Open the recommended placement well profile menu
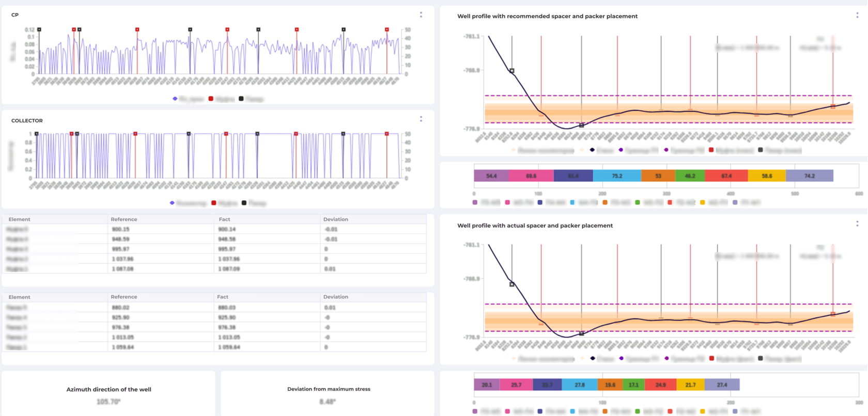 click(857, 15)
